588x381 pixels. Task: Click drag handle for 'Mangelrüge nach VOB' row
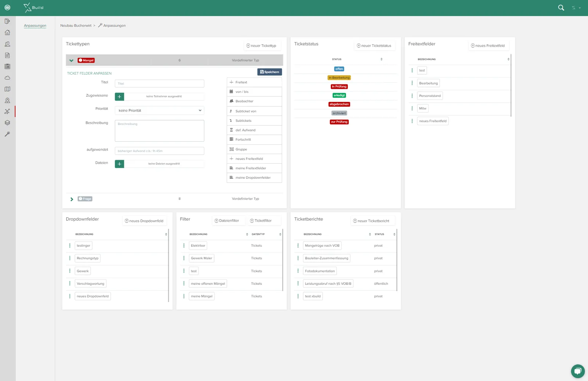click(x=298, y=246)
